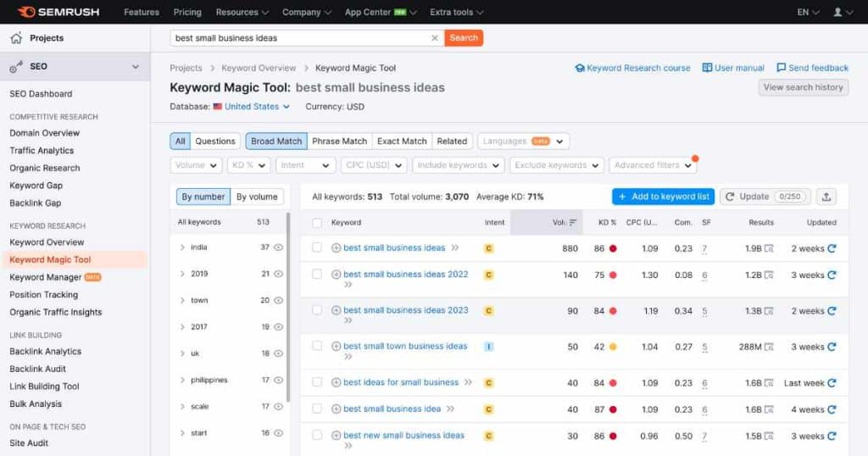Open the Include keywords dropdown
The image size is (868, 456).
[458, 165]
